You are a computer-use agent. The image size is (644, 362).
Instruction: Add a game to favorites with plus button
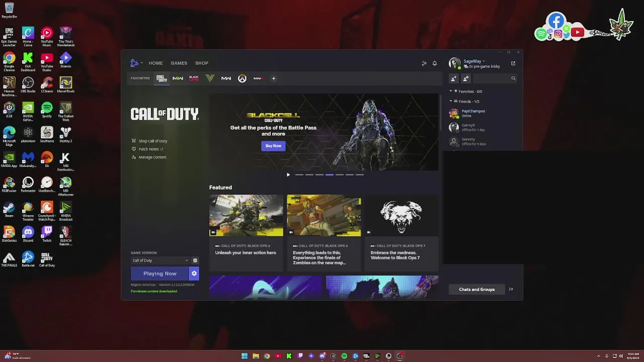point(274,78)
